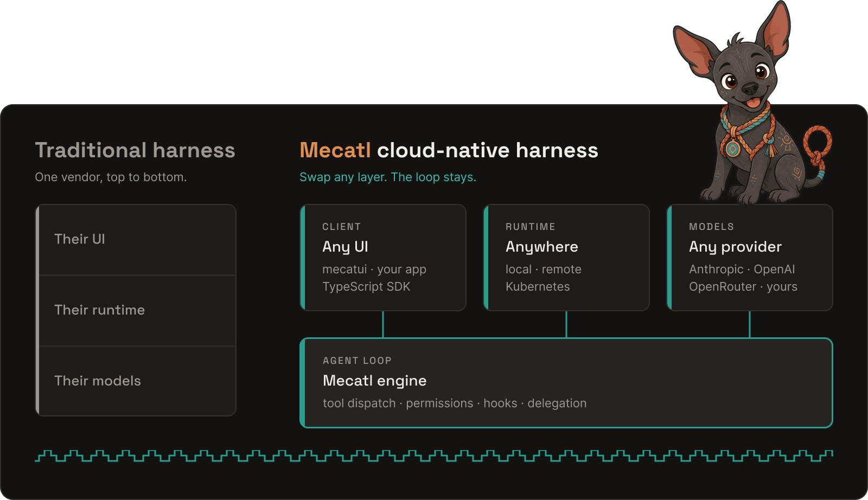Click 'Swap any layer. The loop stays.' tagline
Image resolution: width=868 pixels, height=500 pixels.
pyautogui.click(x=388, y=177)
